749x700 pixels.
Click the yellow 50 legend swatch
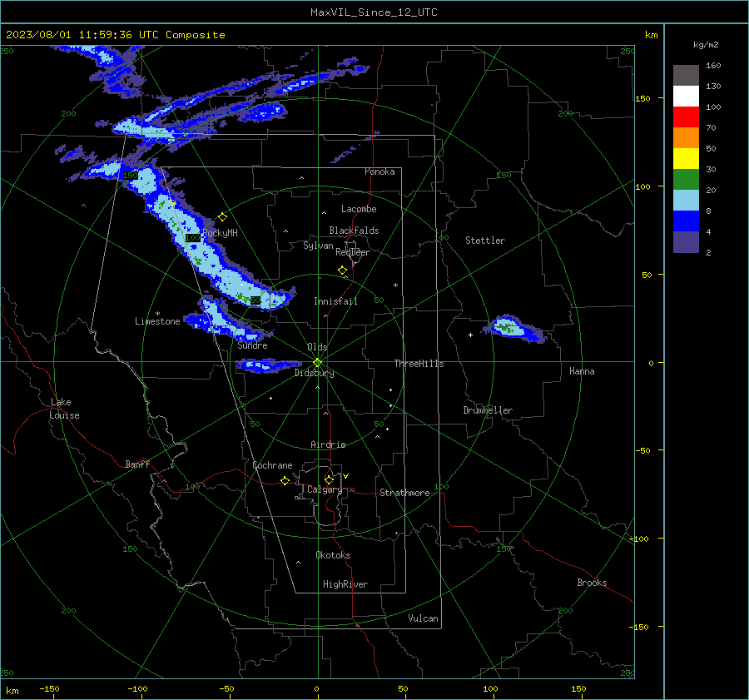[x=686, y=159]
